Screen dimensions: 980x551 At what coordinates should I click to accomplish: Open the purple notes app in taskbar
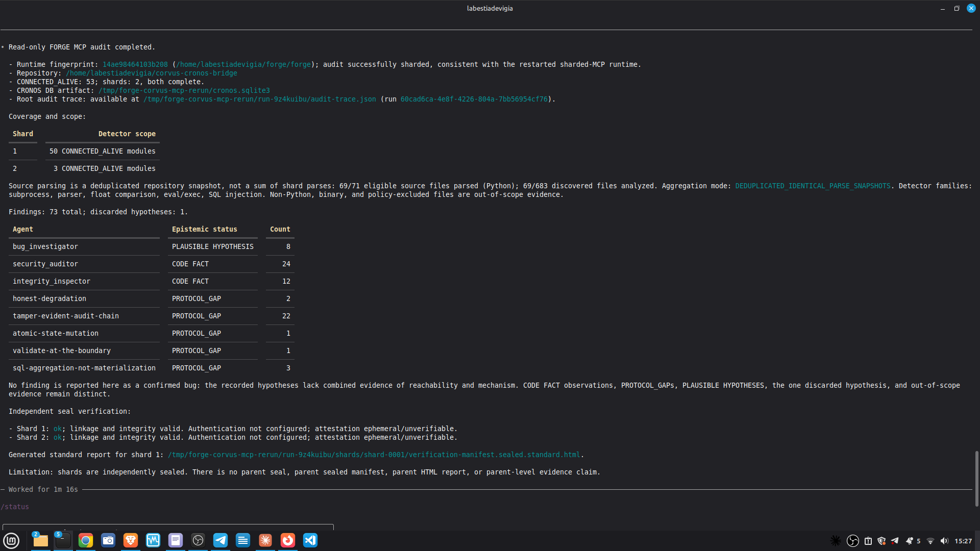tap(176, 540)
